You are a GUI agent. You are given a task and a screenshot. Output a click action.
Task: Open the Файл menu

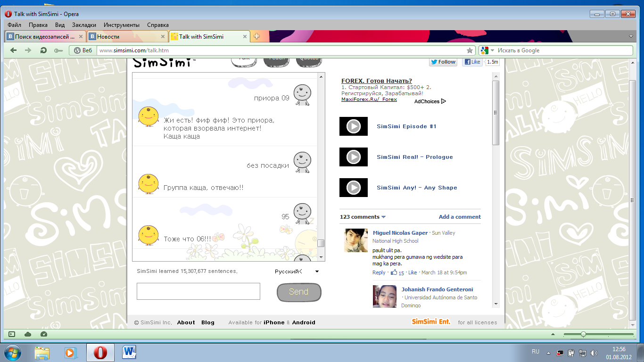(x=14, y=25)
